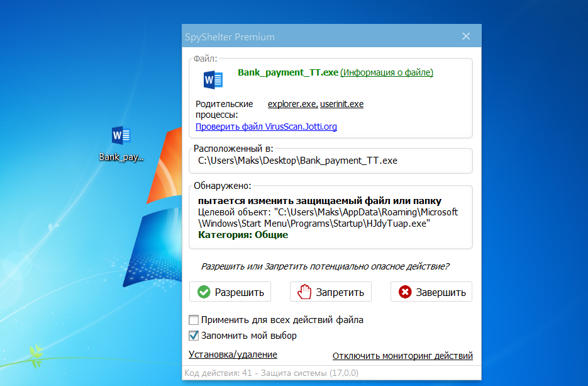This screenshot has width=588, height=386.
Task: Check the file at VirusScan.Jotti.org
Action: tap(266, 127)
